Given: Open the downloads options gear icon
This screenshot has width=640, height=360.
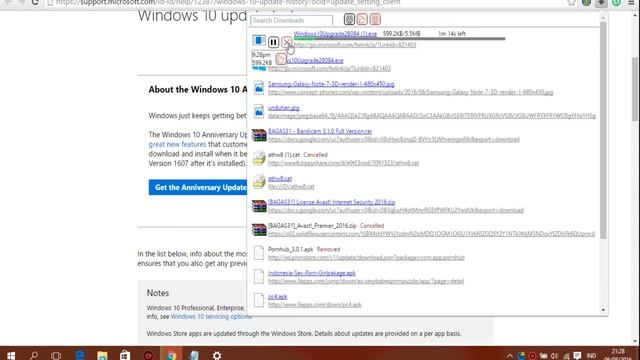Looking at the screenshot, I should point(349,19).
